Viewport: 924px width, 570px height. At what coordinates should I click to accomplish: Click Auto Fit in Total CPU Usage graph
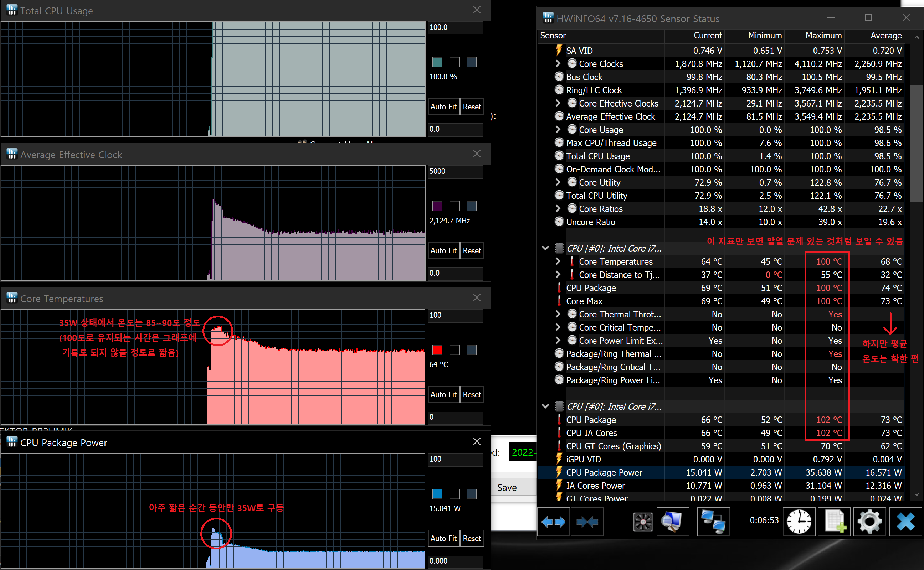coord(443,107)
